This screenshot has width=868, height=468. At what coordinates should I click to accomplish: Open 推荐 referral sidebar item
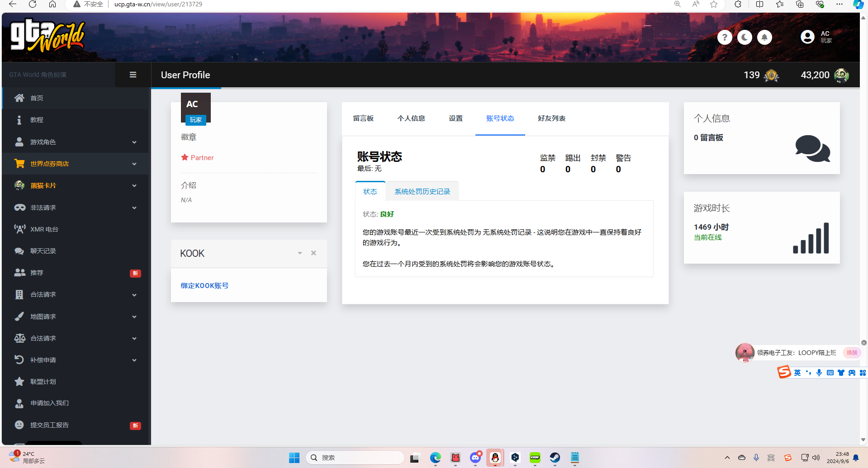tap(76, 273)
